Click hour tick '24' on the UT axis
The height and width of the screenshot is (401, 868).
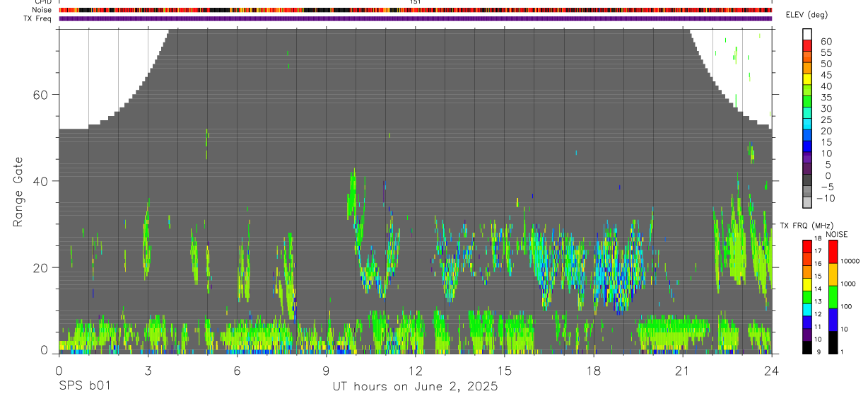point(772,371)
